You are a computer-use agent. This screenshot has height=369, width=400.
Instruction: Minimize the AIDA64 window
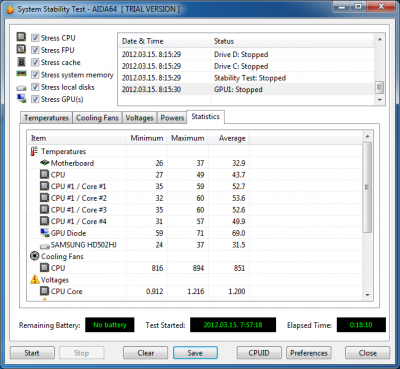tap(342, 7)
